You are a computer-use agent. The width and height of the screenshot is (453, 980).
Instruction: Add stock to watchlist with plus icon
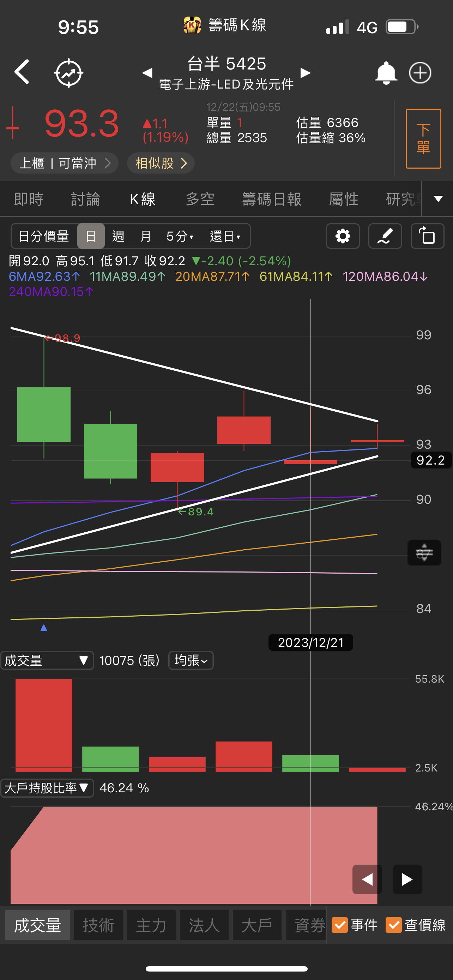point(420,73)
